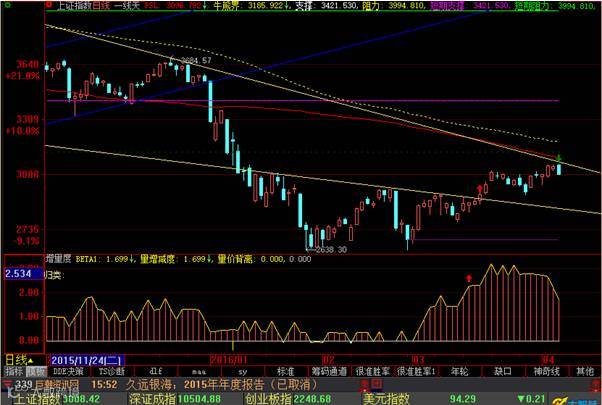Viewport: 602px width, 405px height.
Task: Select the 神奇线 tab
Action: click(546, 372)
